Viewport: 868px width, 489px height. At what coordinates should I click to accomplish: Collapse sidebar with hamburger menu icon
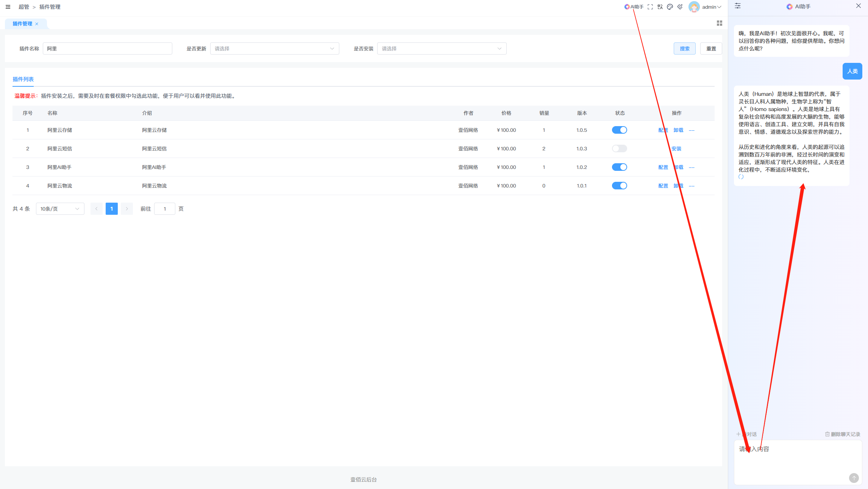(8, 7)
